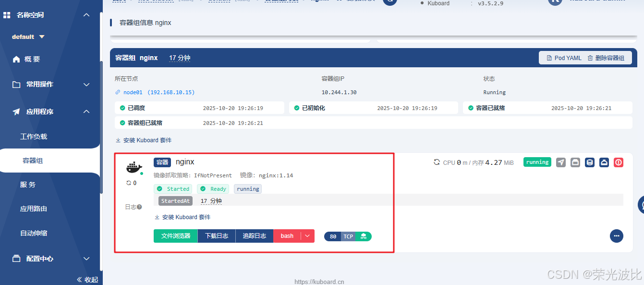Click the 80 TCP port badge

pyautogui.click(x=348, y=236)
